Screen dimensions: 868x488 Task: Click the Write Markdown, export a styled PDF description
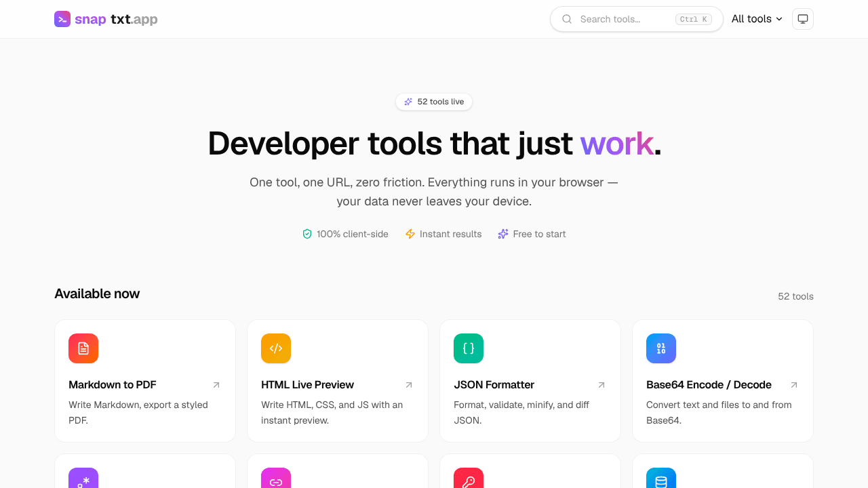(138, 412)
